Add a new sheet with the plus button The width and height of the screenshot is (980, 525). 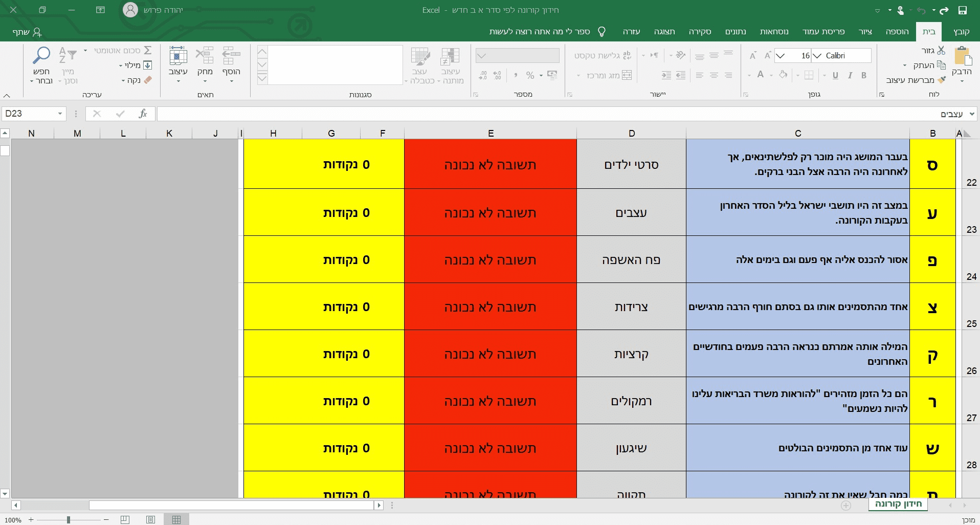click(846, 506)
